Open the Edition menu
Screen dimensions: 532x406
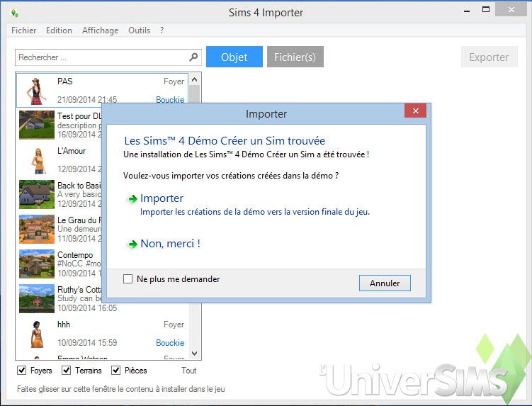coord(59,30)
